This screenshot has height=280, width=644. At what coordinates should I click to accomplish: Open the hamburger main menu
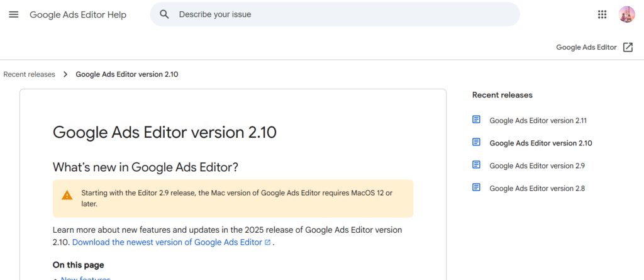pyautogui.click(x=14, y=14)
